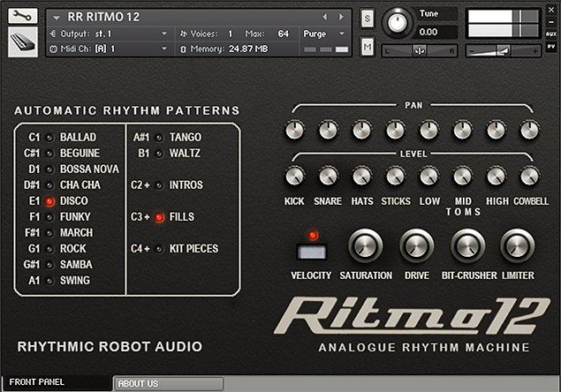Switch to the FRONT PANEL tab

(x=57, y=382)
